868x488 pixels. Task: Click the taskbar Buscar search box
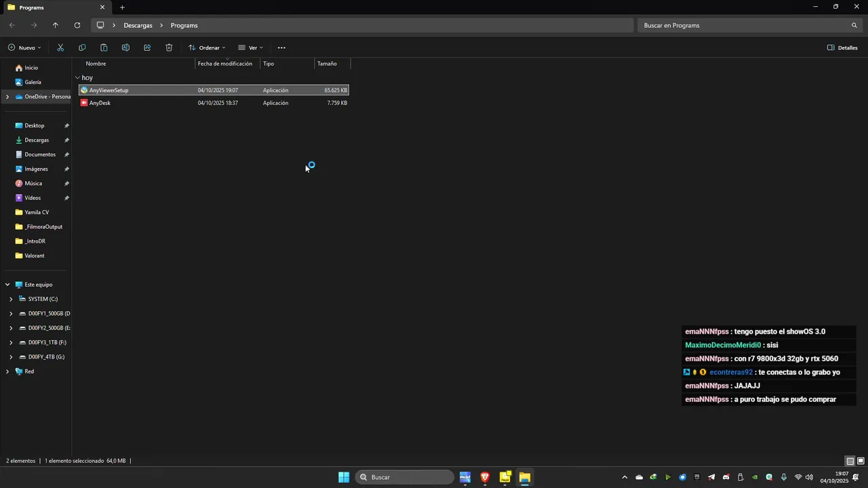[405, 477]
